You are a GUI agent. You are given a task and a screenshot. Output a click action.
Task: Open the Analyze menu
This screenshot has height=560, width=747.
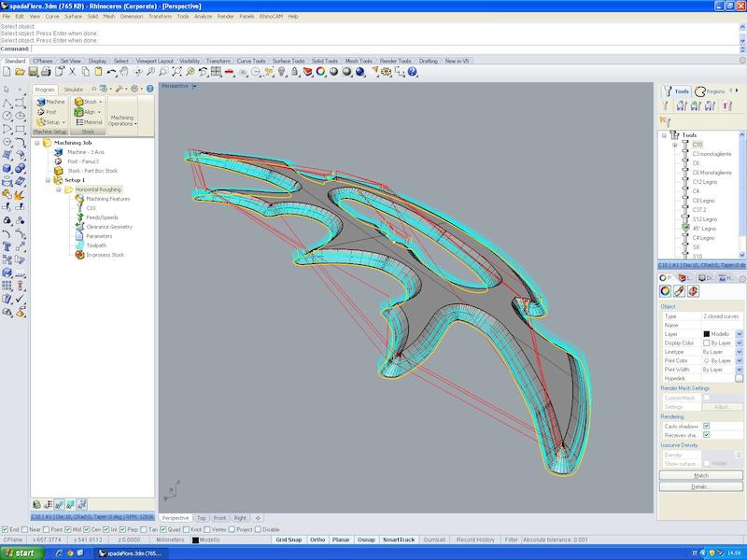[x=203, y=16]
